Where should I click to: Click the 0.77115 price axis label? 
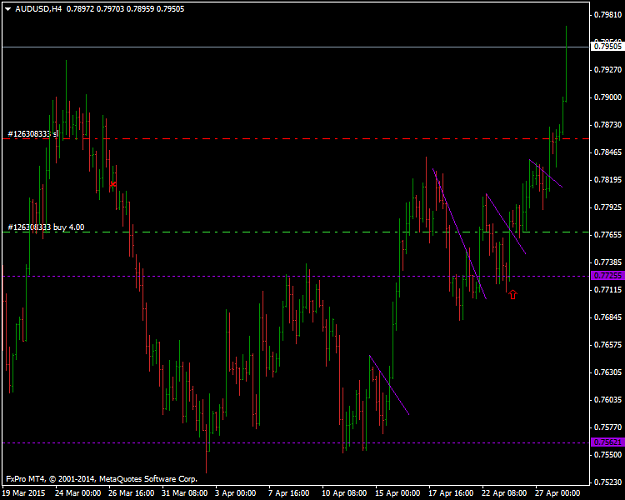(x=607, y=290)
